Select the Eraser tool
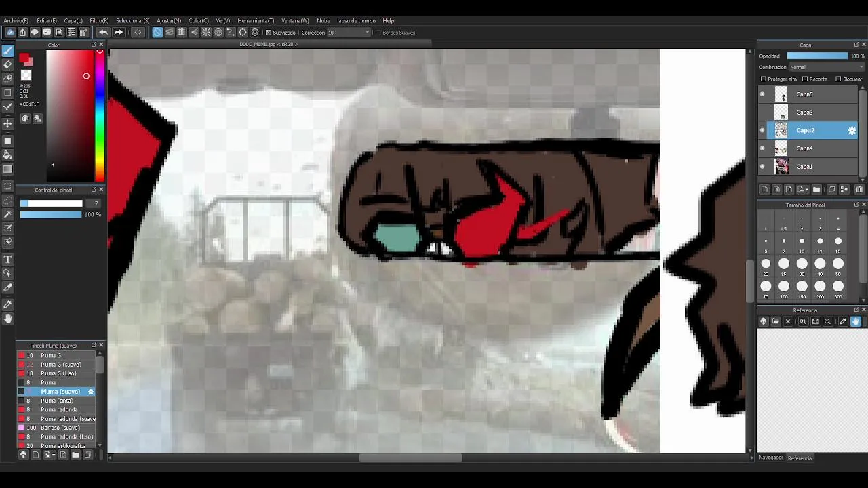 (8, 64)
